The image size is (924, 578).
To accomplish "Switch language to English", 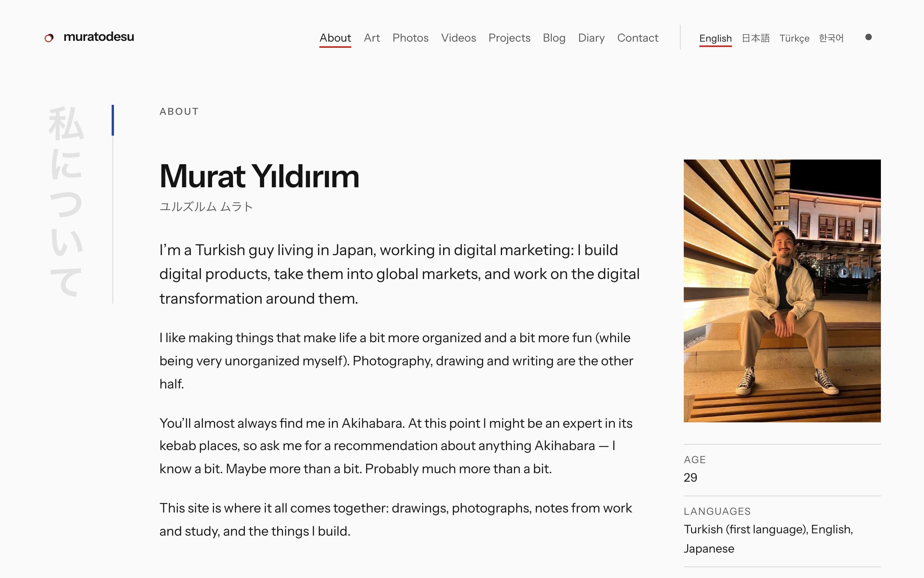I will pyautogui.click(x=715, y=38).
